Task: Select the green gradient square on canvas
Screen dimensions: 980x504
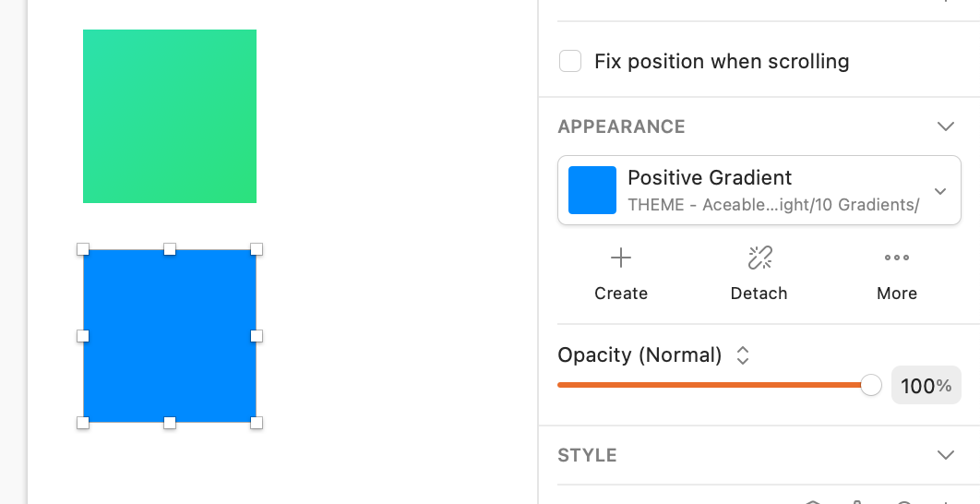Action: point(170,116)
